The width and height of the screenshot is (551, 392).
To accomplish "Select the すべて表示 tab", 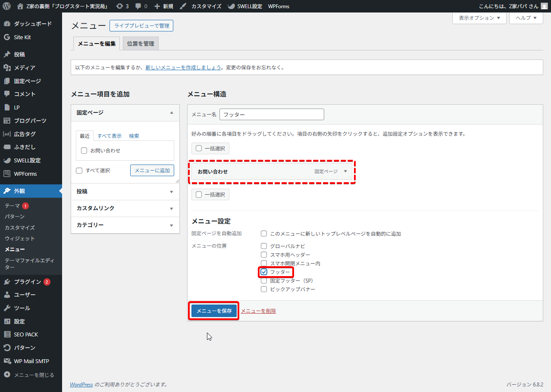I will click(x=110, y=136).
